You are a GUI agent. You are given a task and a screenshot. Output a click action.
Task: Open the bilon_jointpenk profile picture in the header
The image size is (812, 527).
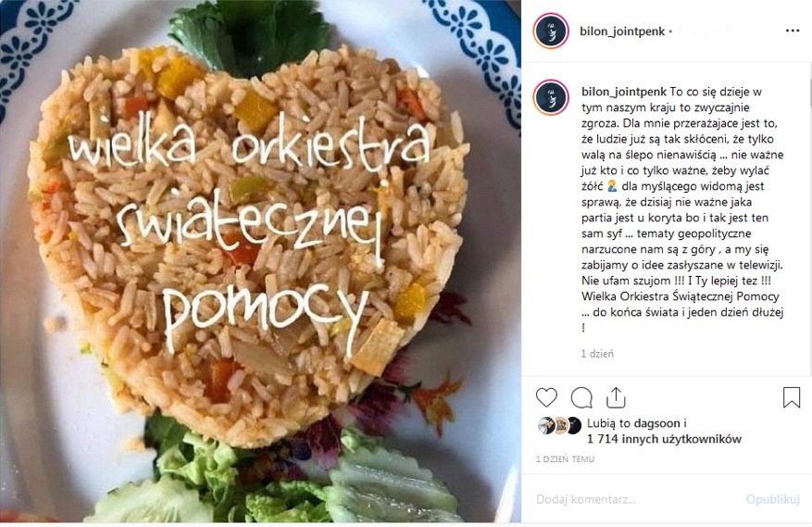(x=551, y=31)
